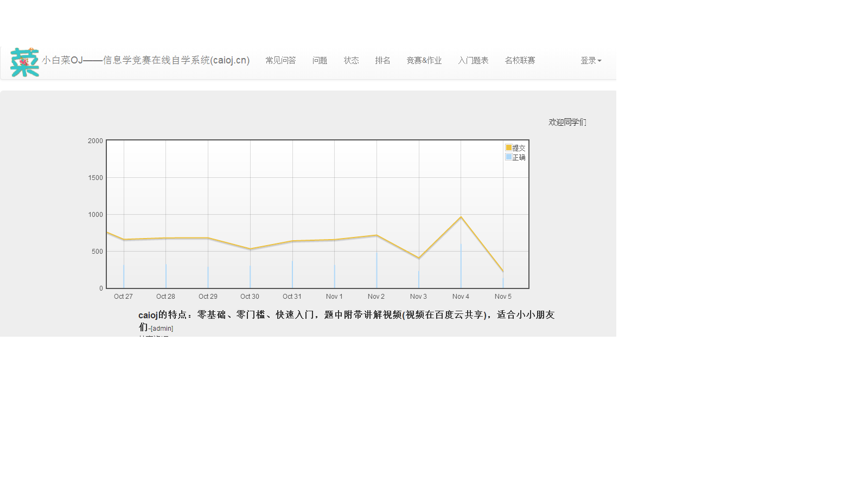
Task: Click the [admin] author tag
Action: pyautogui.click(x=162, y=329)
